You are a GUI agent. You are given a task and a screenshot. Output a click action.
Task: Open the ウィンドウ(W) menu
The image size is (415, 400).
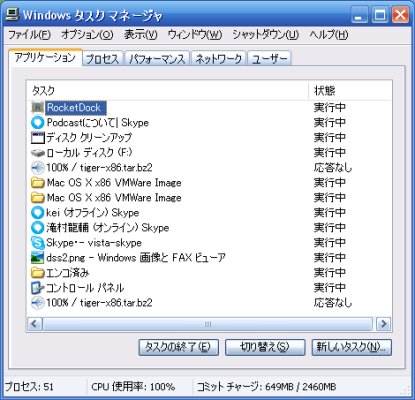coord(195,35)
